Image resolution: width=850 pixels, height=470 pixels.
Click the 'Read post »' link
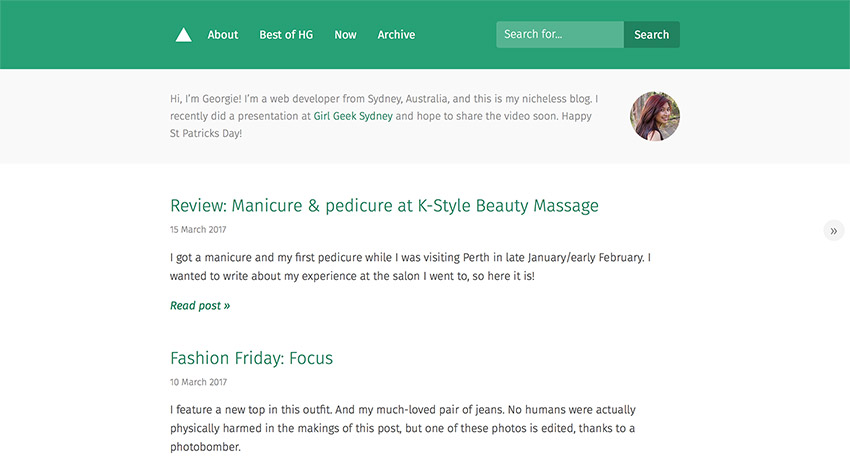tap(200, 306)
